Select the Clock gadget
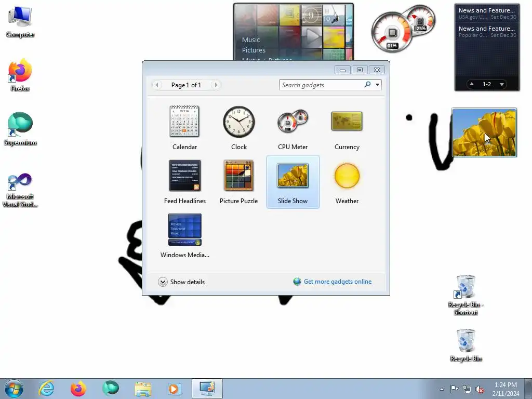 pyautogui.click(x=239, y=128)
